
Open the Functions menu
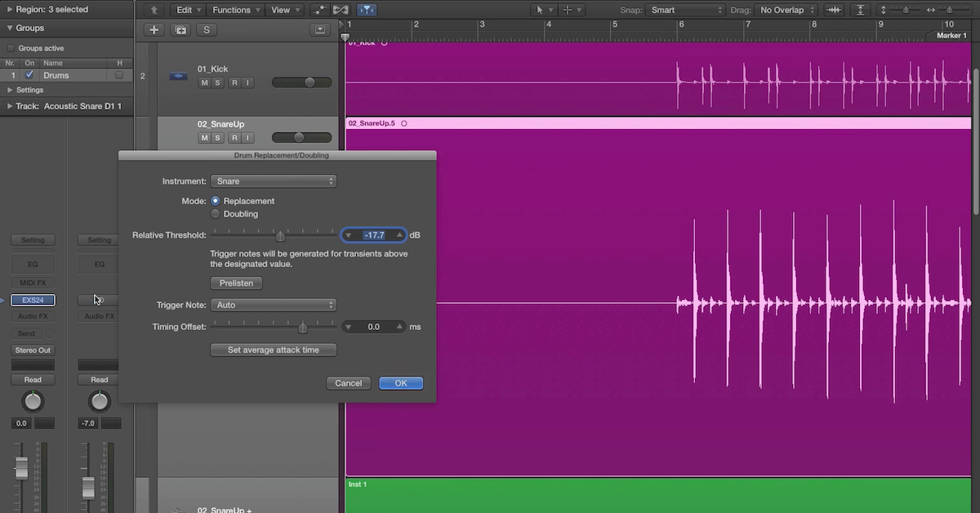click(x=236, y=10)
